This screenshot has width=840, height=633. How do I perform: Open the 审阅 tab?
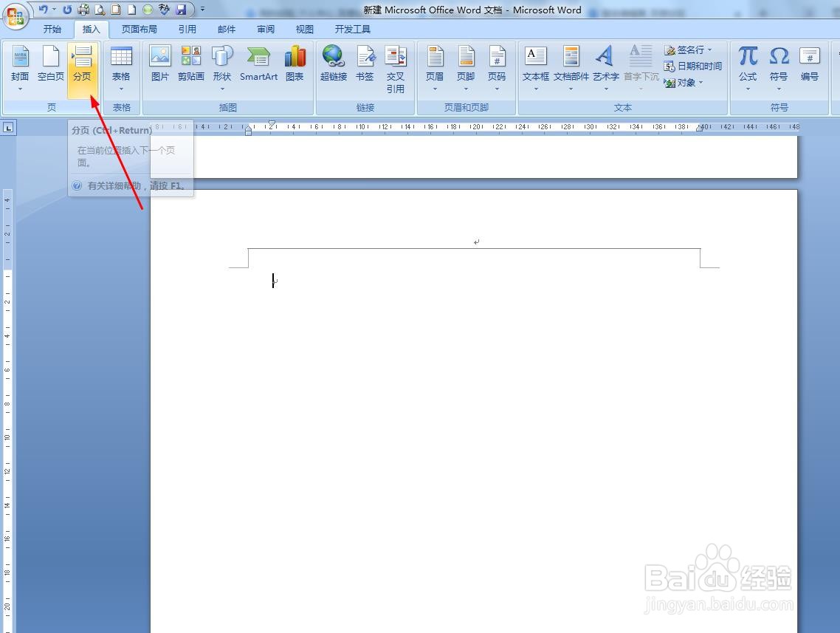pos(266,29)
